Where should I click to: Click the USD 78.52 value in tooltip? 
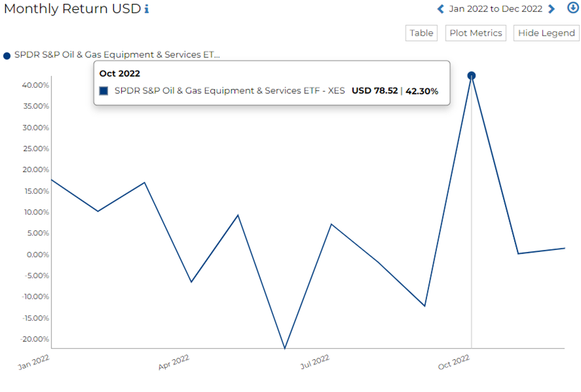[x=375, y=91]
